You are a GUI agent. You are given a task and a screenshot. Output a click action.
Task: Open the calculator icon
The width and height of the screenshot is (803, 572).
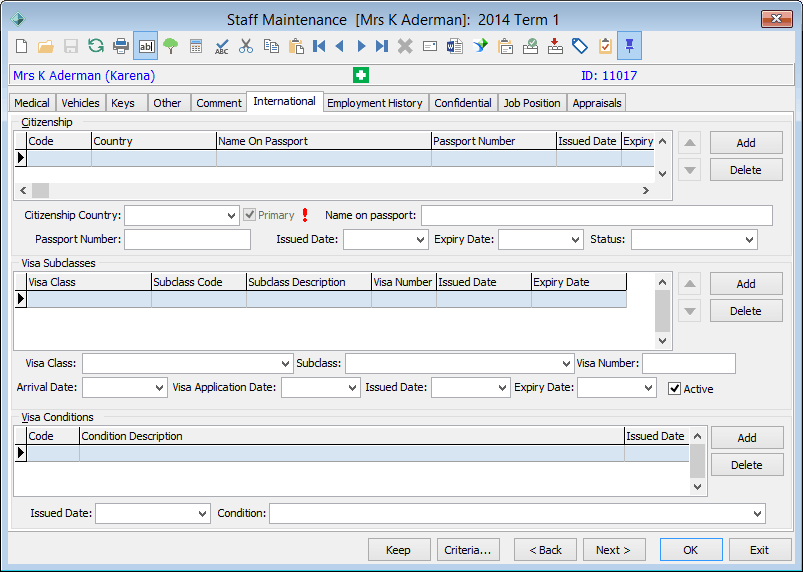coord(196,46)
